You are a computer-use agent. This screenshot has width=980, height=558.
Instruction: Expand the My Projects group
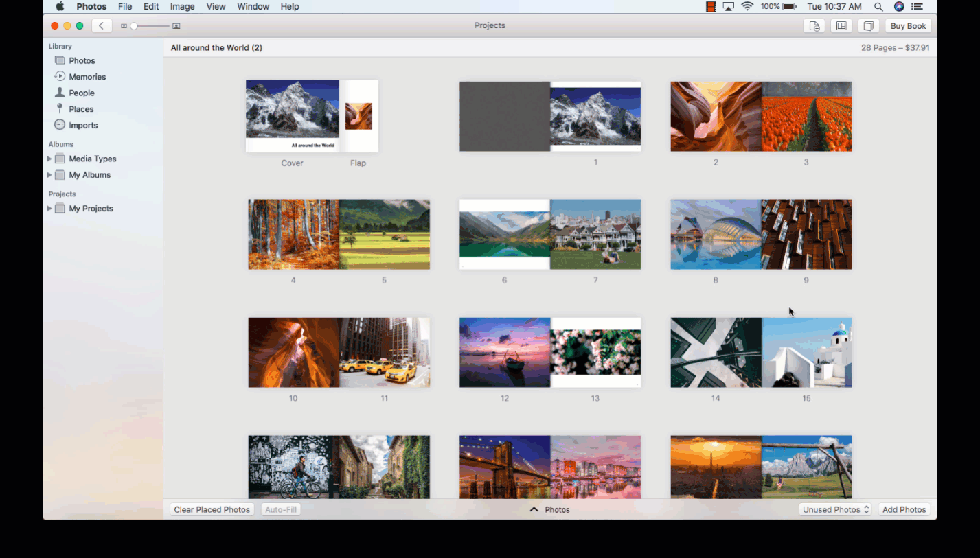[x=49, y=209]
